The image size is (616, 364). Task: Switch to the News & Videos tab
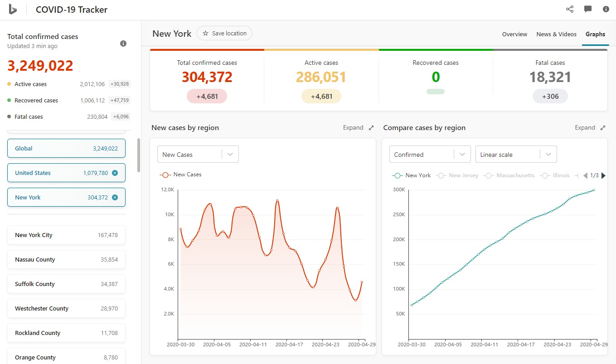coord(556,34)
